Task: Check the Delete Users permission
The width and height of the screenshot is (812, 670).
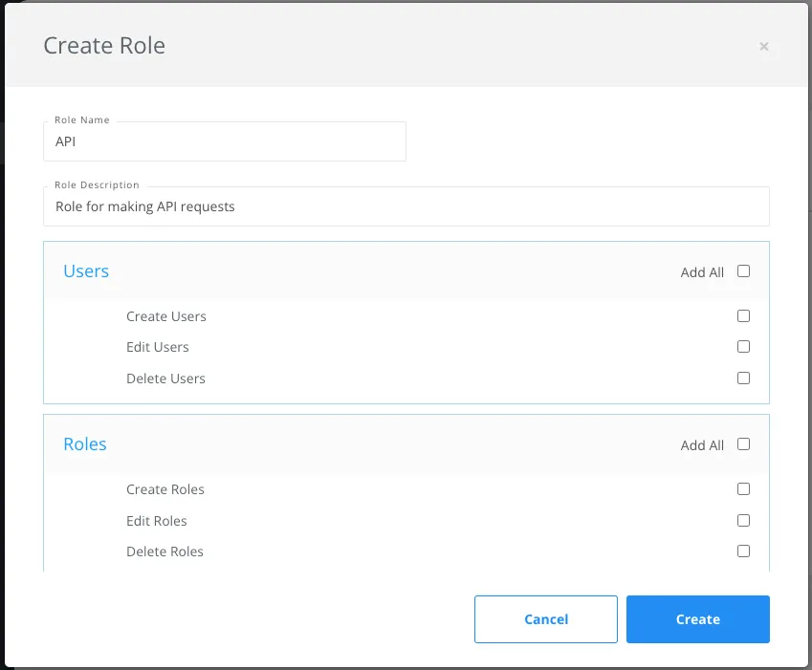Action: (x=743, y=378)
